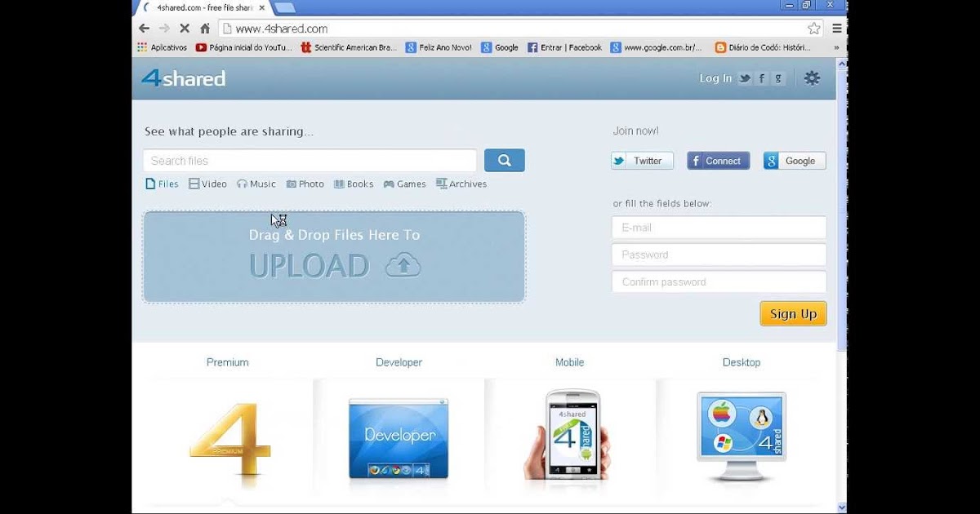Select the Books search filter

pyautogui.click(x=354, y=184)
